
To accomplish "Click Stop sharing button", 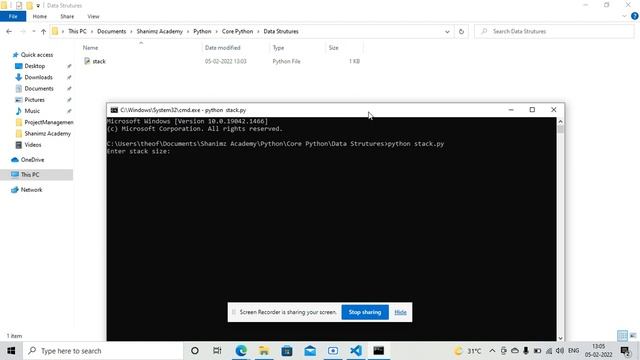I will coord(365,312).
